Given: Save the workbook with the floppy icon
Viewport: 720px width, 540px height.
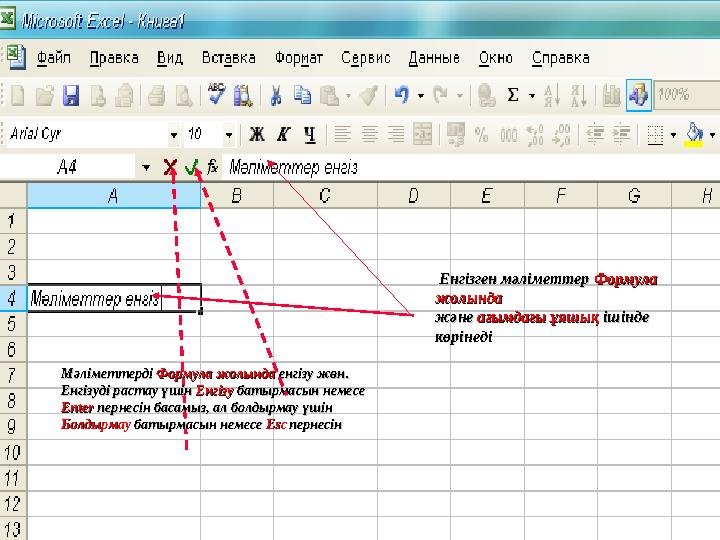Looking at the screenshot, I should 71,96.
